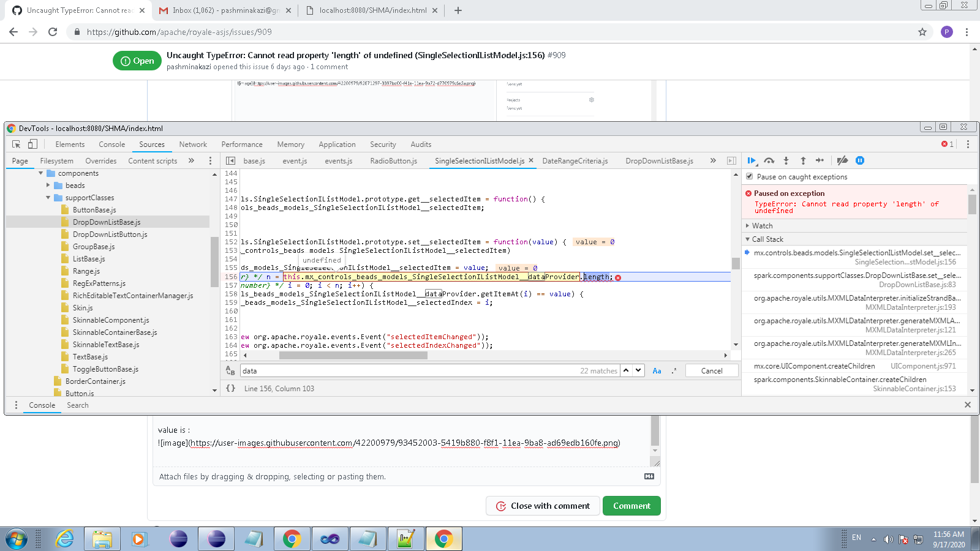The width and height of the screenshot is (980, 551).
Task: Click the volume tray icon
Action: pyautogui.click(x=888, y=539)
